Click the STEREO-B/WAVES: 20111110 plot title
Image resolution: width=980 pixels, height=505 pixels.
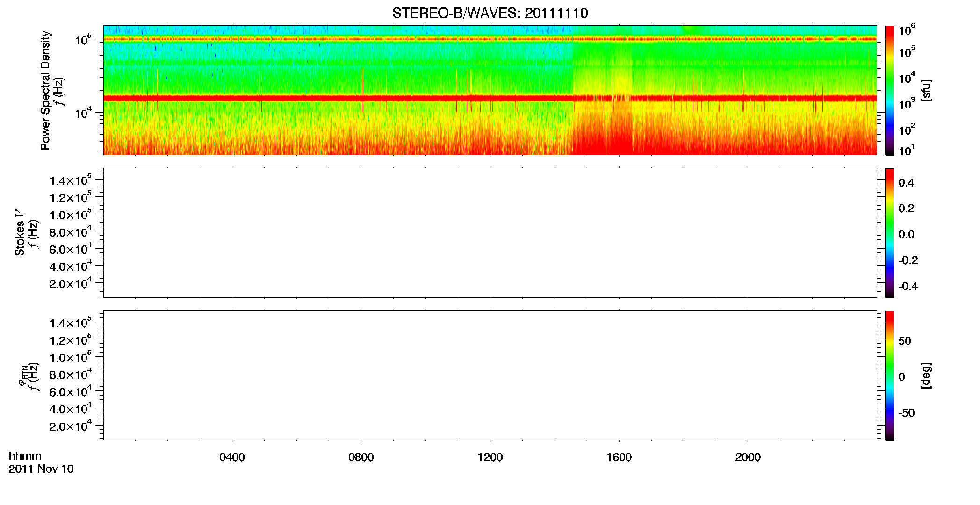pos(490,13)
